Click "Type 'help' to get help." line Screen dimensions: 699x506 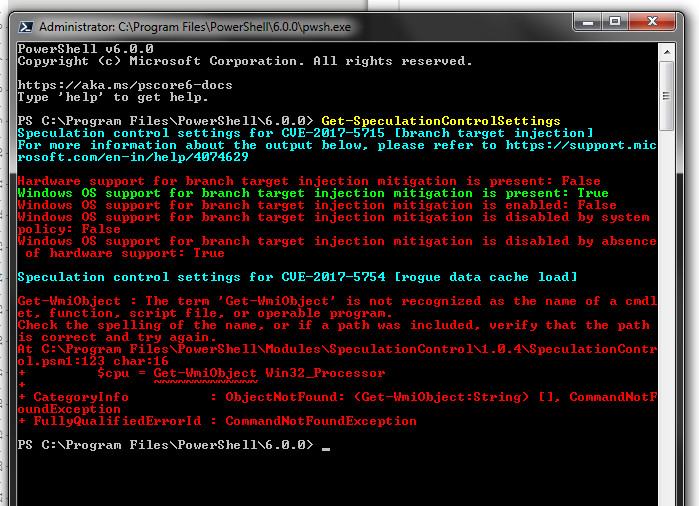pos(113,97)
